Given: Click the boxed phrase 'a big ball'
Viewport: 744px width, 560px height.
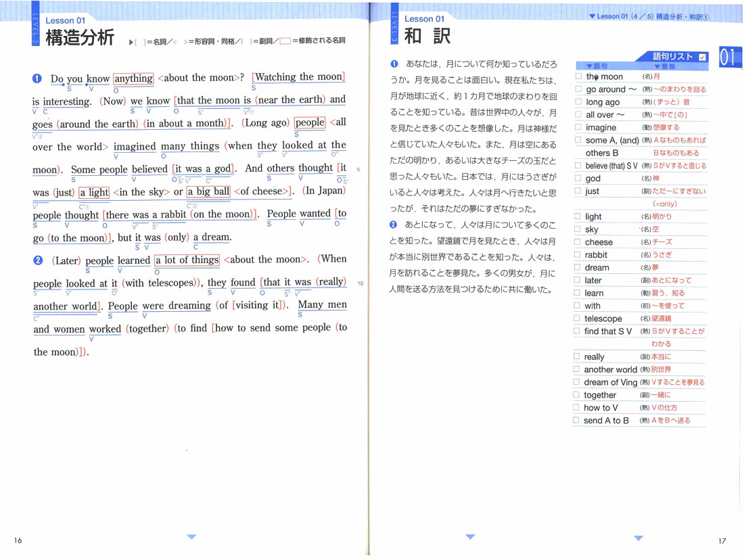Looking at the screenshot, I should (x=208, y=191).
